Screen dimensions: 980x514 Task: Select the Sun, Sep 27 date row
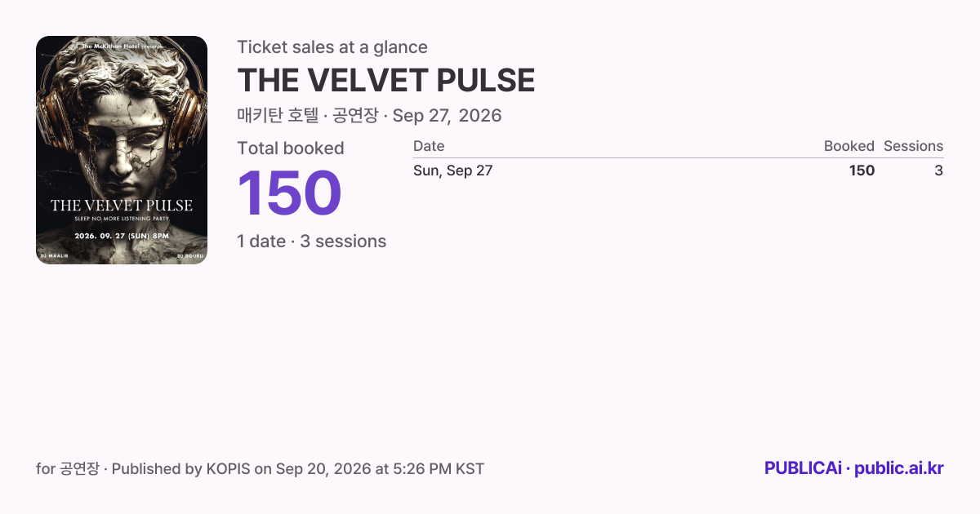678,171
